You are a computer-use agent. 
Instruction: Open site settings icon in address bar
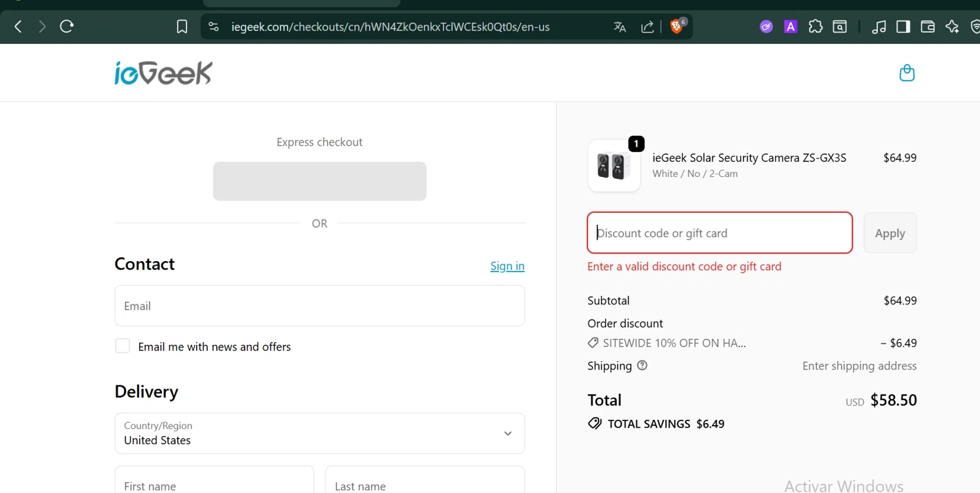(214, 27)
